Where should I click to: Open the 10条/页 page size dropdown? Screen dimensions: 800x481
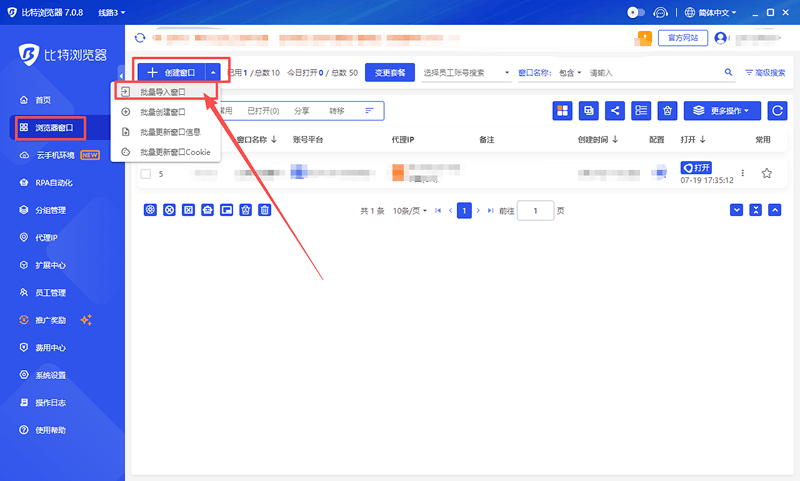click(410, 211)
